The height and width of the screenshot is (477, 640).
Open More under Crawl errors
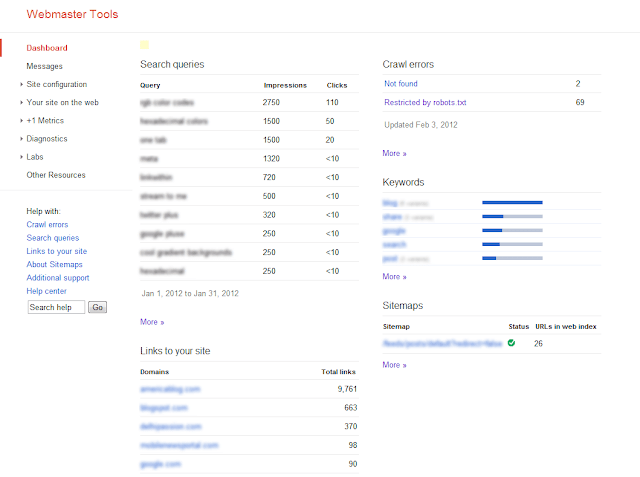(394, 153)
